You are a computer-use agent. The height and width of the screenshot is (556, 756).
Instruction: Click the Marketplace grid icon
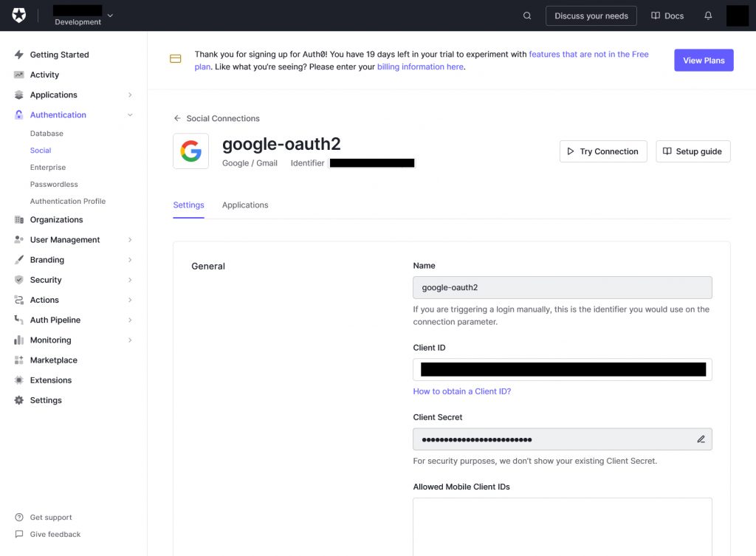[18, 360]
